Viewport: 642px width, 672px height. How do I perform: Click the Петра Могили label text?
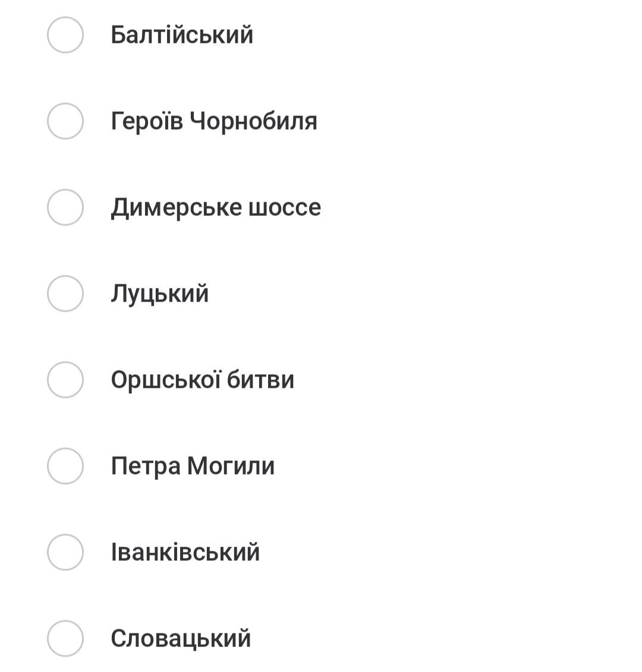point(193,466)
